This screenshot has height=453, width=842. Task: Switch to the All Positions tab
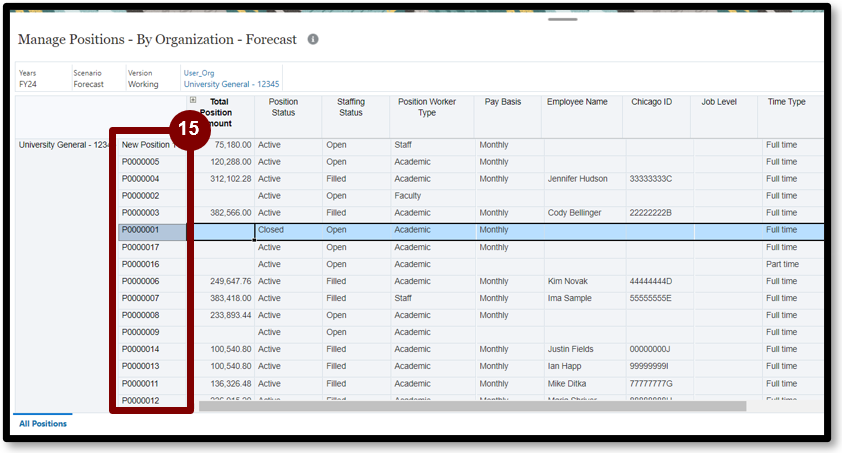click(x=43, y=423)
